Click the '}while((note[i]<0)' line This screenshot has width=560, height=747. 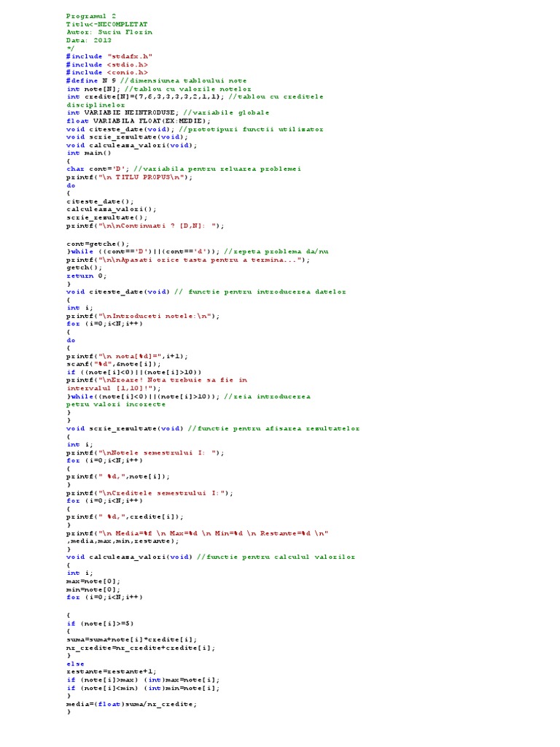[188, 397]
